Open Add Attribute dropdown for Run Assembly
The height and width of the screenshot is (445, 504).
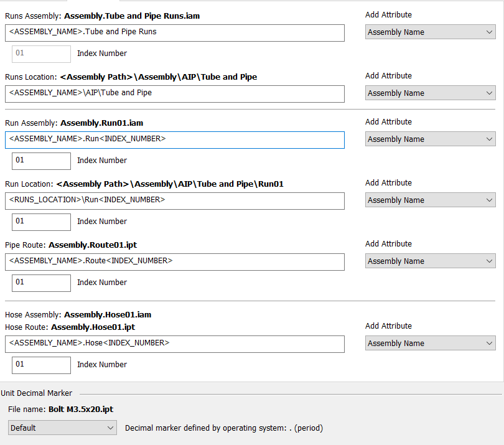pyautogui.click(x=430, y=139)
